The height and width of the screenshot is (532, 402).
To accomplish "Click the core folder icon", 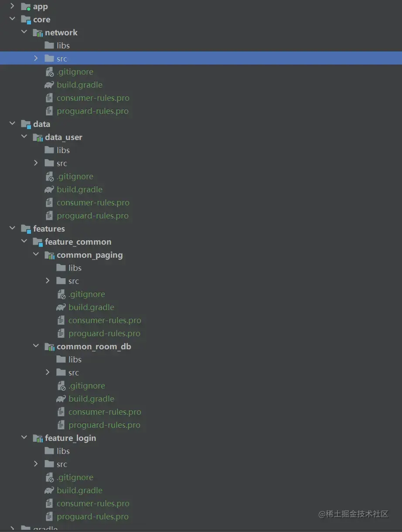I will coord(26,20).
